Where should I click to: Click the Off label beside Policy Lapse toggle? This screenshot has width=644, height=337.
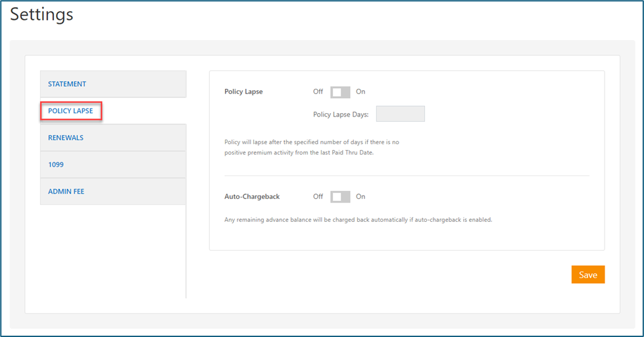tap(318, 91)
